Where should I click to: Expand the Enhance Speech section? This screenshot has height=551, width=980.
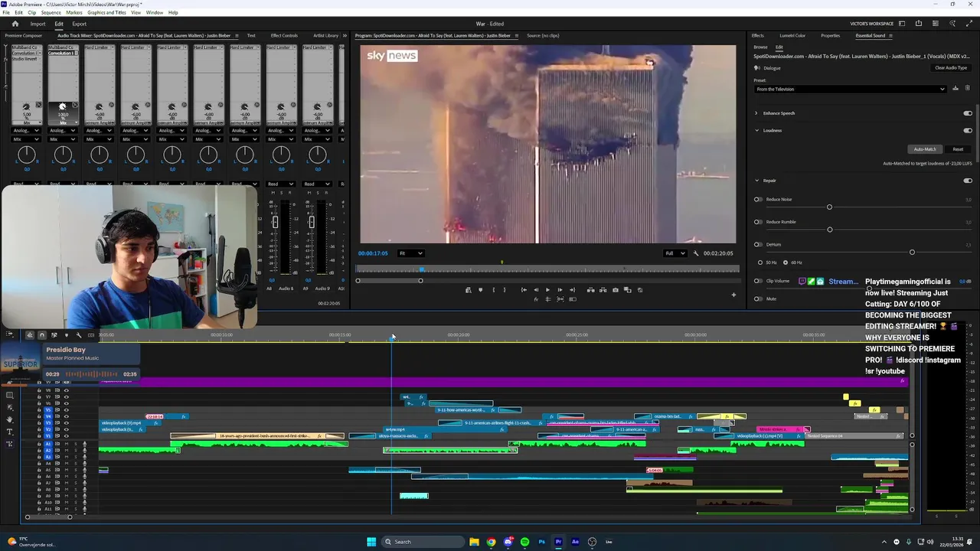756,113
